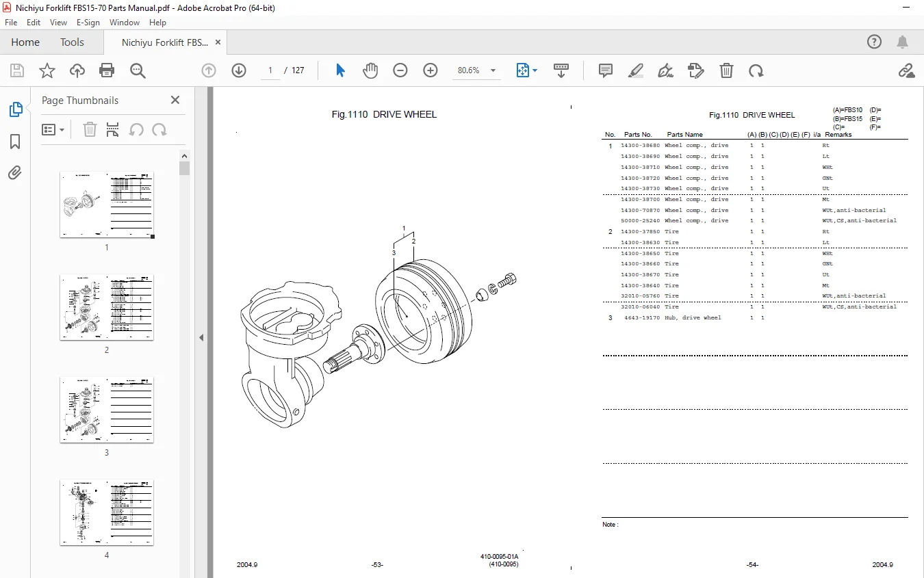Delete selected thumbnail pages
The image size is (924, 578).
tap(90, 129)
